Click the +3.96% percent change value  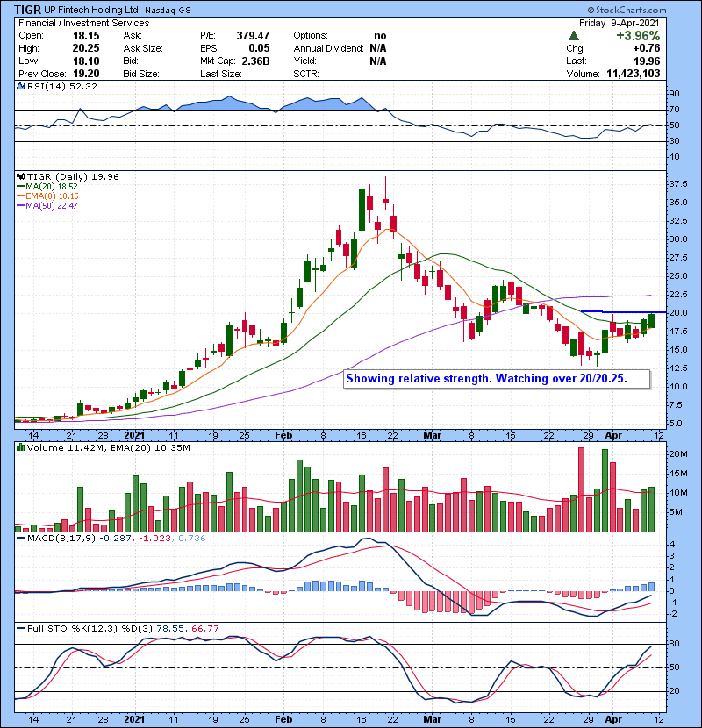pos(638,36)
